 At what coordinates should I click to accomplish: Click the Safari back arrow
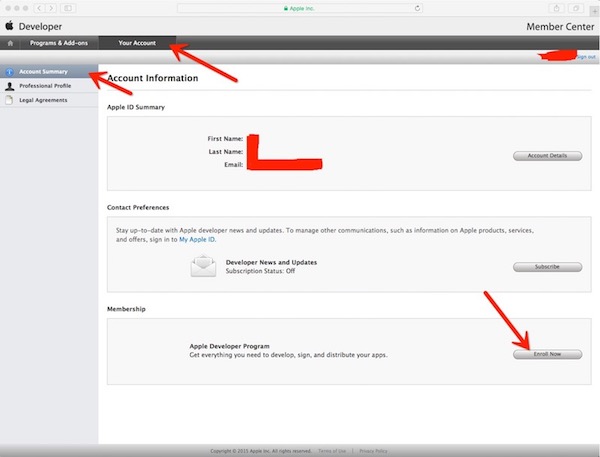40,7
